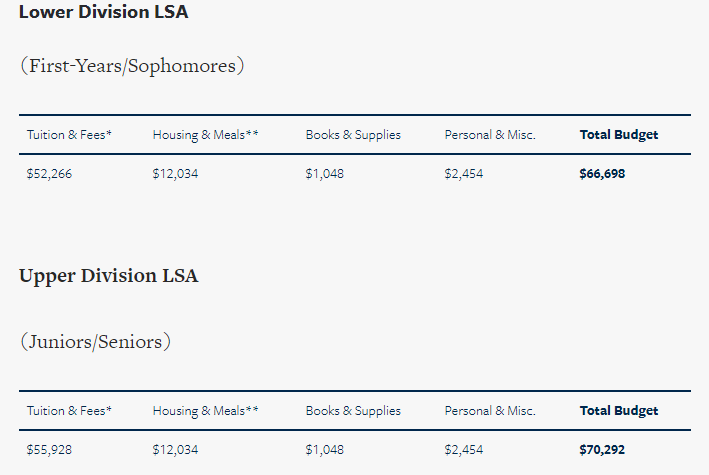Screen dimensions: 709x475
Task: Select the $70,292 total budget figure
Action: (x=602, y=450)
